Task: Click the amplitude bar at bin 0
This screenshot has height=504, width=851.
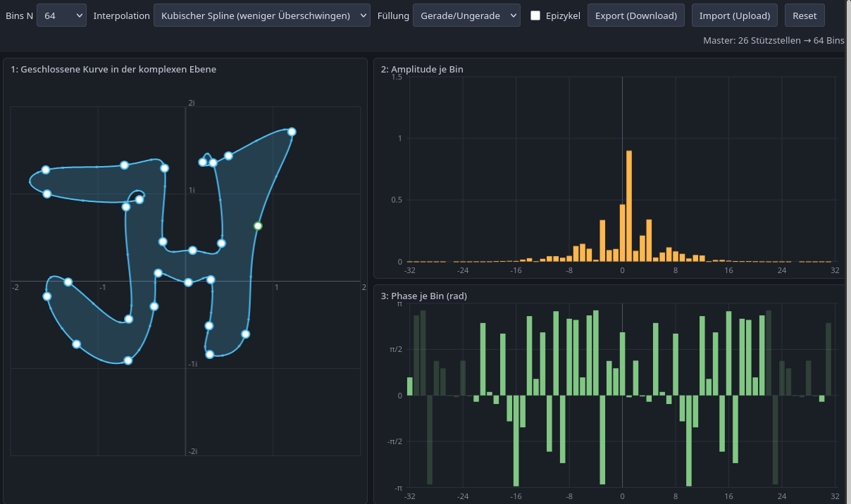Action: [x=623, y=233]
